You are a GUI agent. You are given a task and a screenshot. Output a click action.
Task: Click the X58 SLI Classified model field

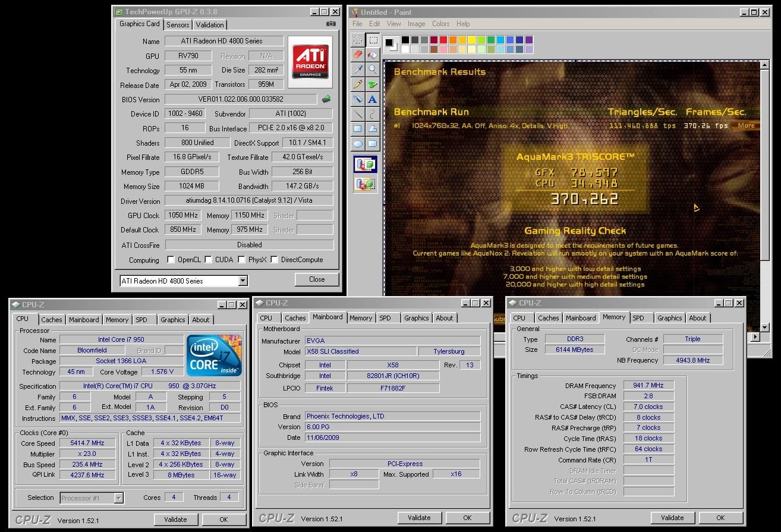coord(361,351)
